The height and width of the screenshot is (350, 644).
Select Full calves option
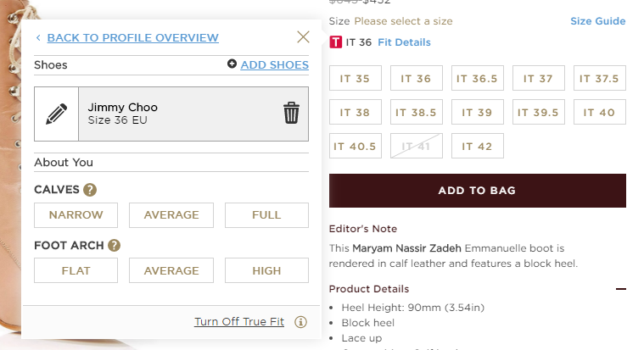[x=266, y=215]
